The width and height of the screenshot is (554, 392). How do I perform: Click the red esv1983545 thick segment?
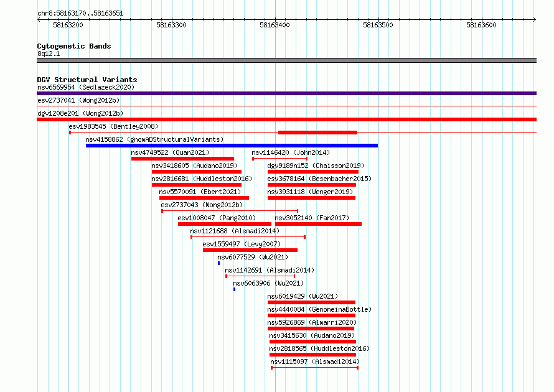pos(317,133)
